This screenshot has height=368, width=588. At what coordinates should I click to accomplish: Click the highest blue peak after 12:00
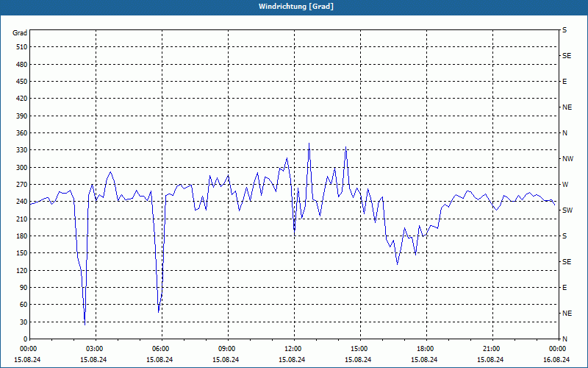tap(309, 144)
